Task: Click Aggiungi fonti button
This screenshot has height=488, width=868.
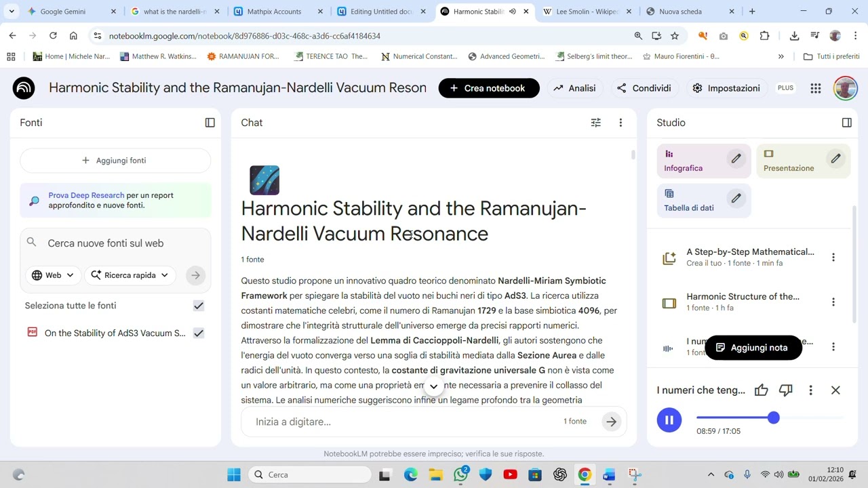Action: tap(115, 161)
